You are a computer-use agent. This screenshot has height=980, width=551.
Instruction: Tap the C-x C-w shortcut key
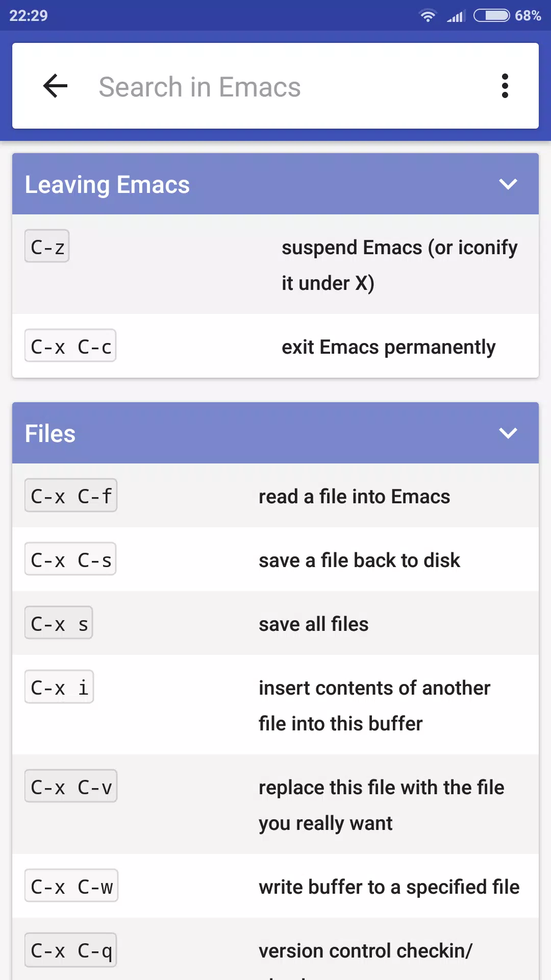(71, 886)
